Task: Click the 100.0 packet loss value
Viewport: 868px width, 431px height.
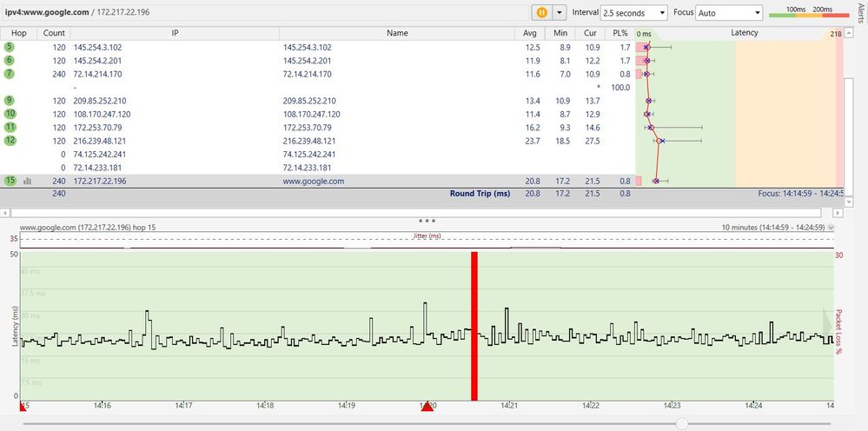Action: pyautogui.click(x=620, y=88)
